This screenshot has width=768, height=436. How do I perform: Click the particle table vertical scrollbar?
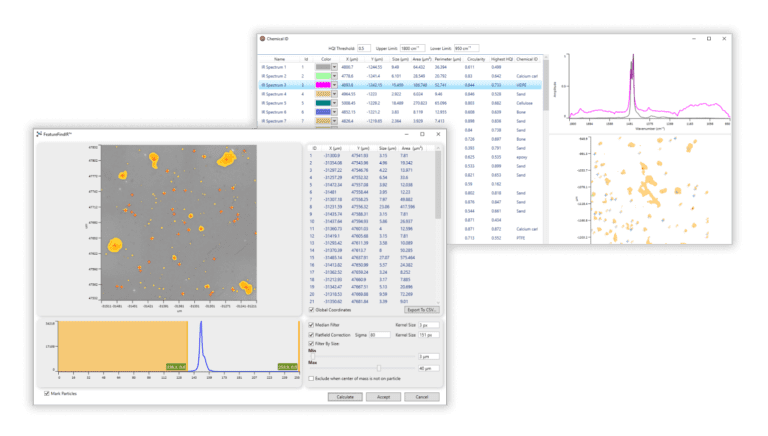coord(438,184)
